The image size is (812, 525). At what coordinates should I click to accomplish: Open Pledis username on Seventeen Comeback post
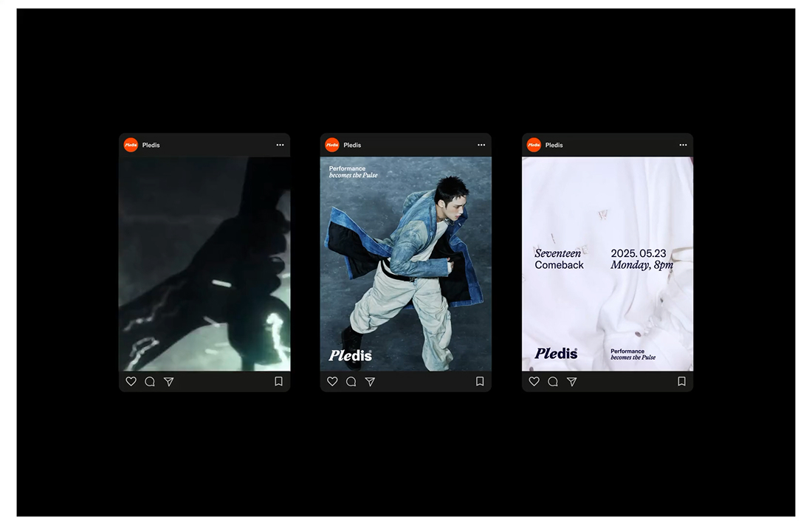[x=554, y=145]
